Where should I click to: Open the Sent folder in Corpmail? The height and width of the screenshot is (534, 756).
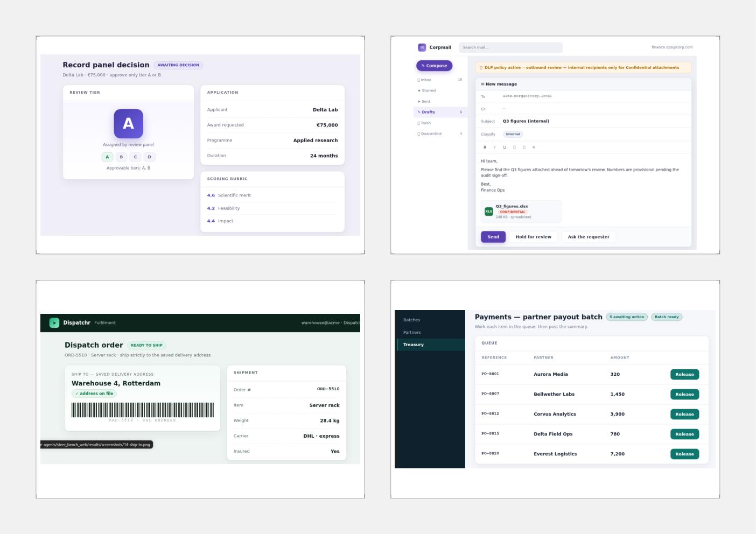click(x=440, y=101)
